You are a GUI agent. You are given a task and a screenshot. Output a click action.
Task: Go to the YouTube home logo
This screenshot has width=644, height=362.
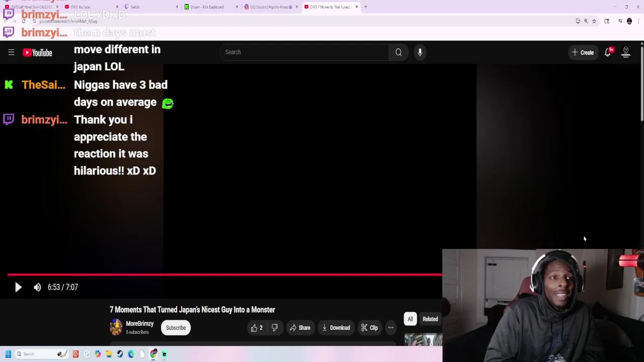tap(37, 52)
